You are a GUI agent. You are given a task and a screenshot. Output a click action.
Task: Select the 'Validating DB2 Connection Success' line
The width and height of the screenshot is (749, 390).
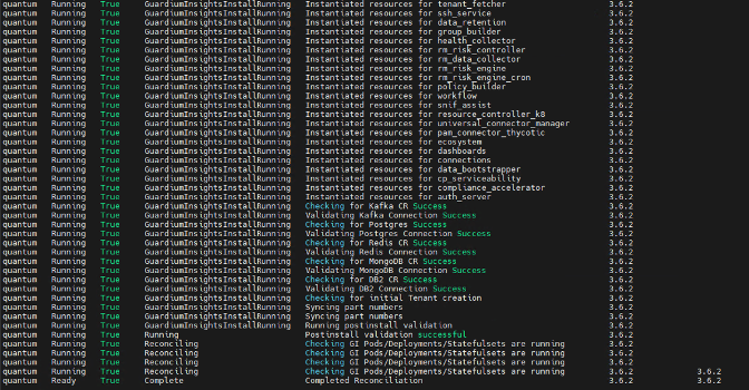(386, 289)
